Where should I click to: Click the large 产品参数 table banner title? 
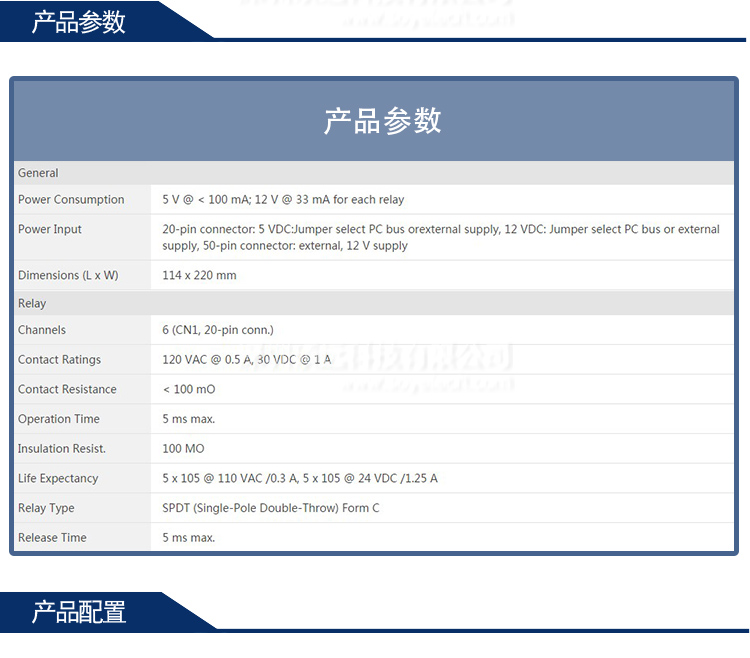(x=382, y=121)
